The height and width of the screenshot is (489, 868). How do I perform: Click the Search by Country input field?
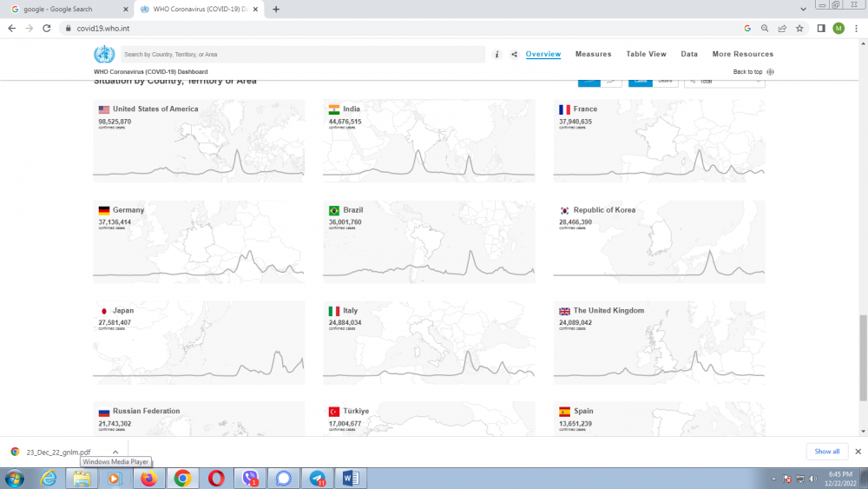(x=302, y=55)
